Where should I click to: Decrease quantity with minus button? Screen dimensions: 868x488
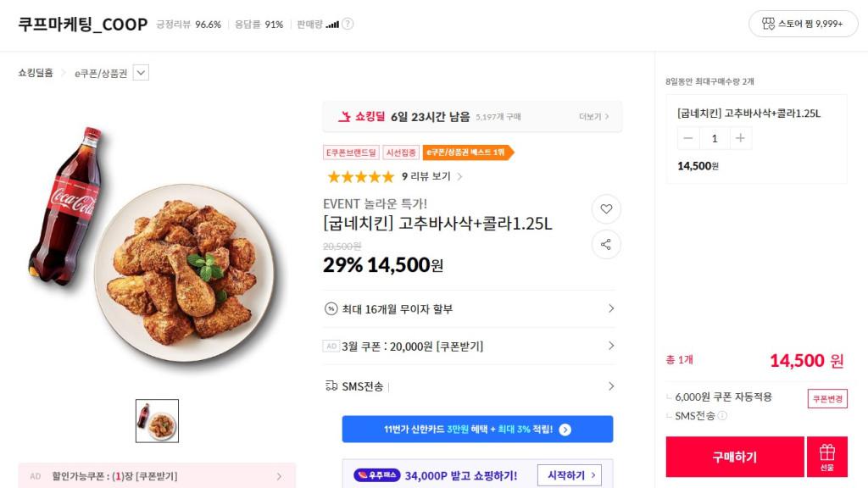(688, 138)
